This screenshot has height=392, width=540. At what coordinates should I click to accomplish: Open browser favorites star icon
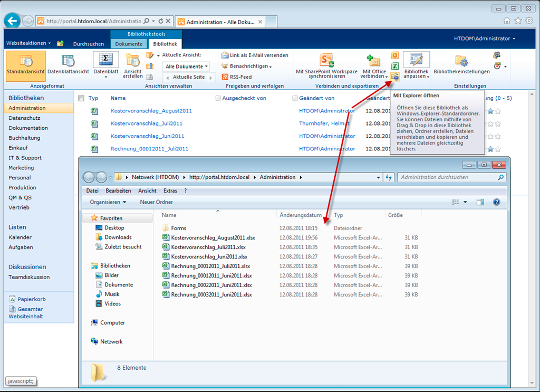(x=518, y=21)
